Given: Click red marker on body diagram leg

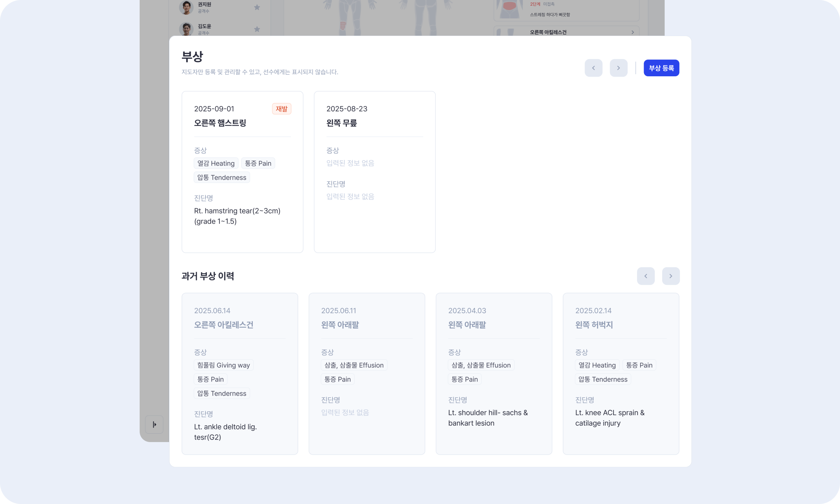Looking at the screenshot, I should (343, 26).
